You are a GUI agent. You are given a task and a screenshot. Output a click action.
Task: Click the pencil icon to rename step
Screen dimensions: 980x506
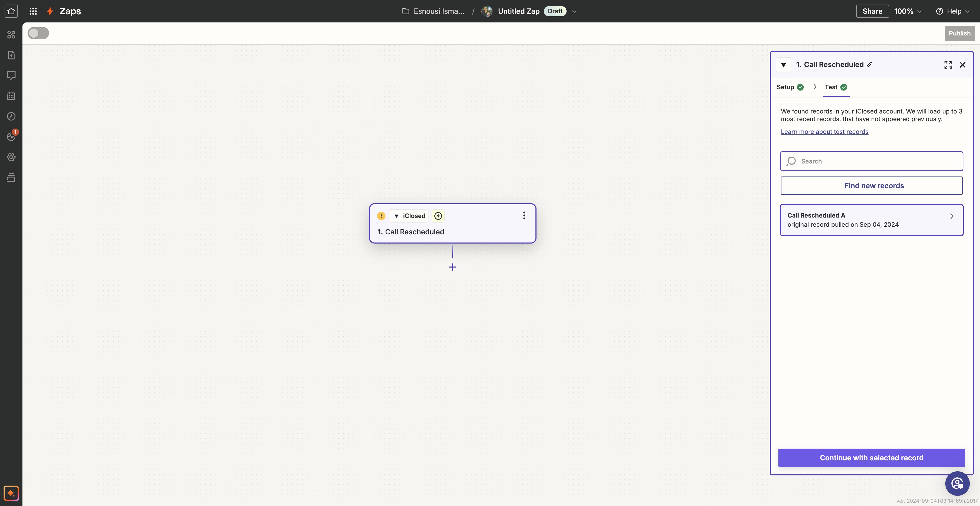[x=870, y=65]
